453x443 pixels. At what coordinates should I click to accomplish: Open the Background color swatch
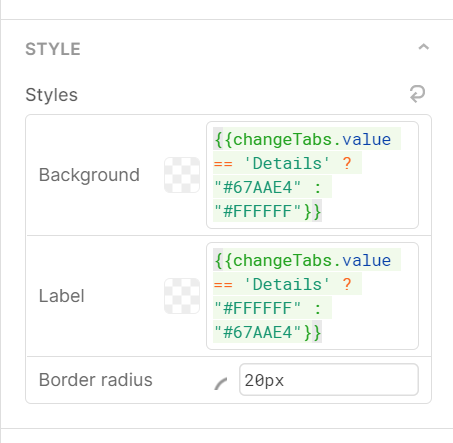pyautogui.click(x=182, y=175)
